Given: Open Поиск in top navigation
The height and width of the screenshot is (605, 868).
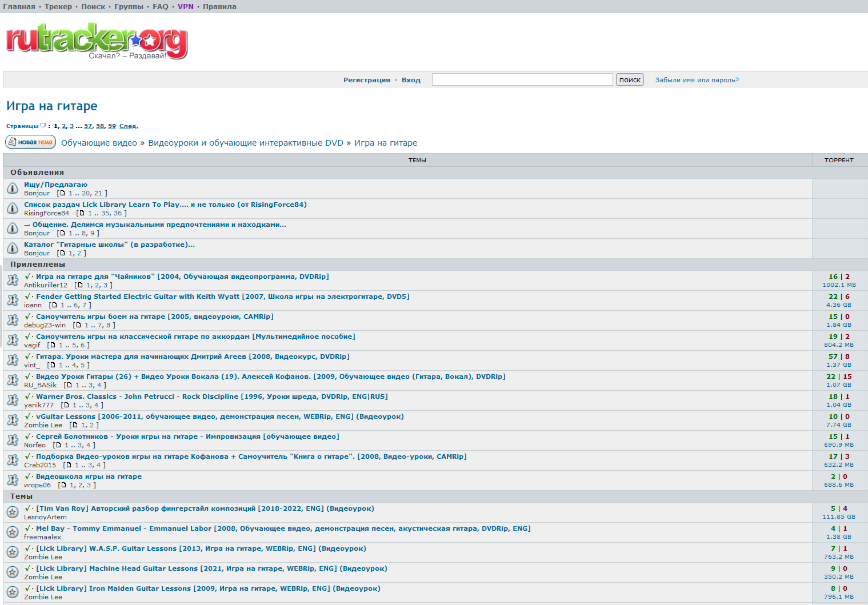Looking at the screenshot, I should (93, 7).
